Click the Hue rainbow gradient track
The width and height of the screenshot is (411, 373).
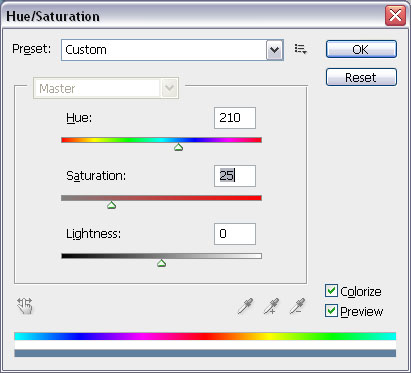click(161, 140)
